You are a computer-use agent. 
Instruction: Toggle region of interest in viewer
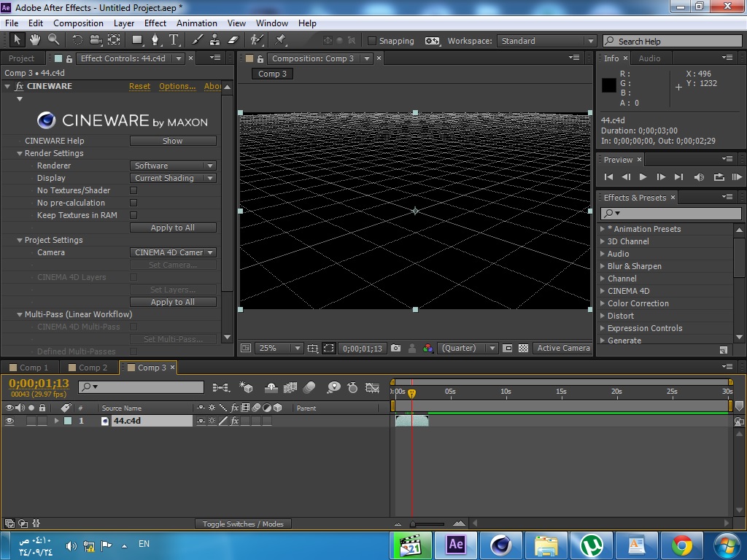click(x=329, y=348)
